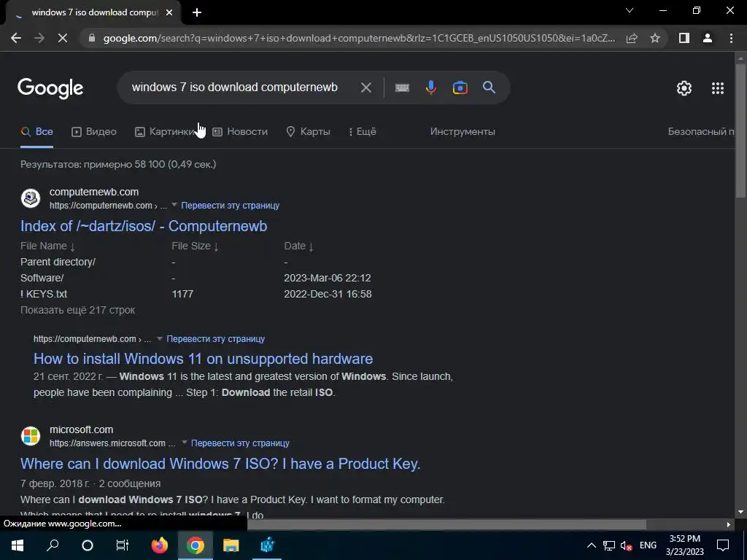Open Google apps grid
The width and height of the screenshot is (747, 560).
(x=718, y=88)
